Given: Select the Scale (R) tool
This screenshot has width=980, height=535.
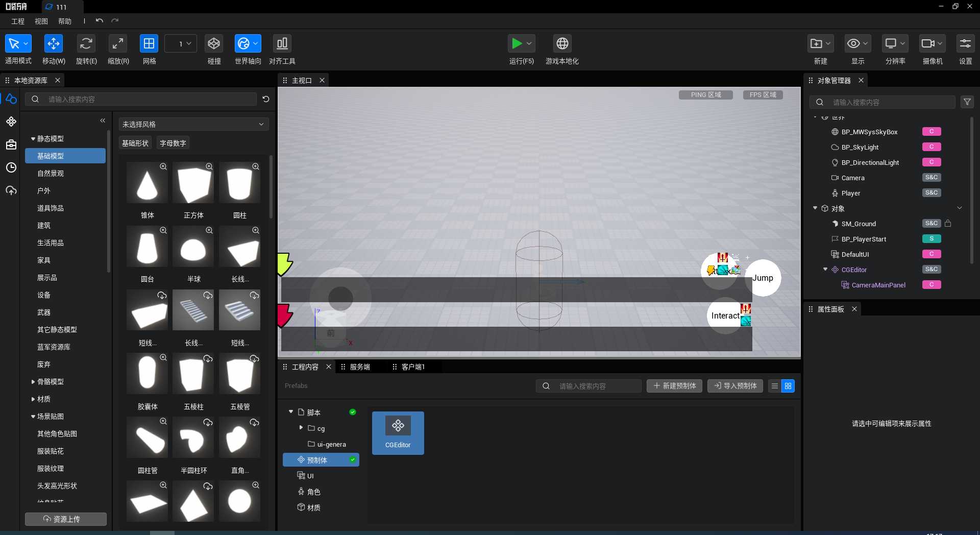Looking at the screenshot, I should tap(118, 44).
